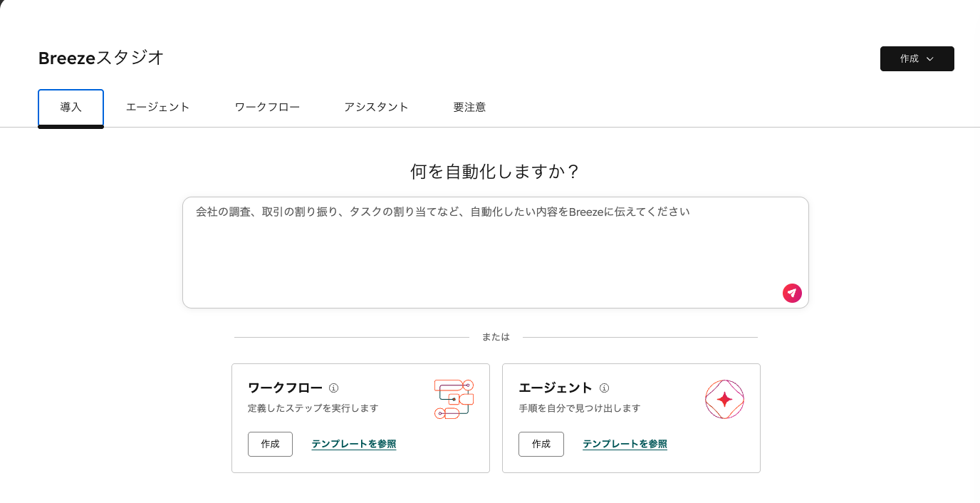Click the 何を自動化しますか？ heading
The height and width of the screenshot is (503, 980).
pyautogui.click(x=495, y=171)
